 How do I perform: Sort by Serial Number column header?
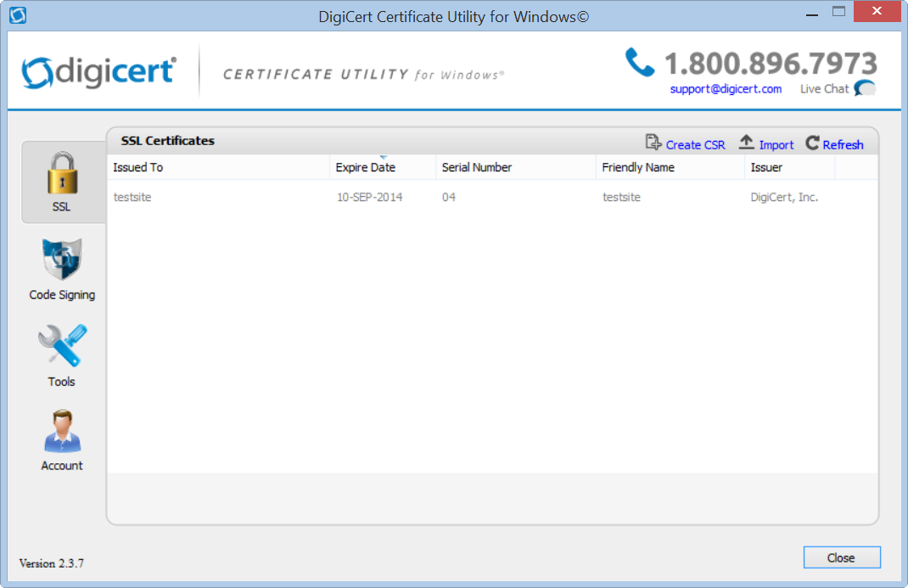tap(515, 167)
